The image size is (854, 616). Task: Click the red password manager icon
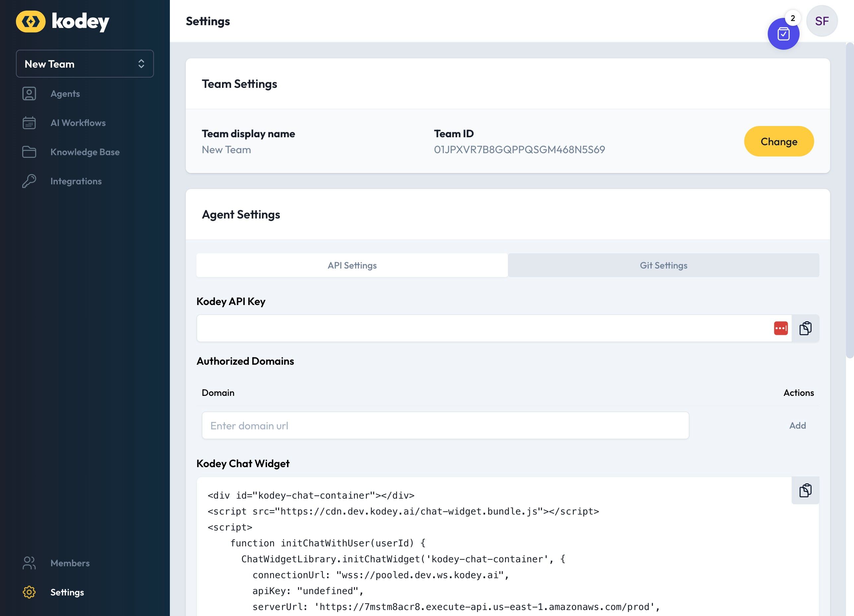[781, 328]
